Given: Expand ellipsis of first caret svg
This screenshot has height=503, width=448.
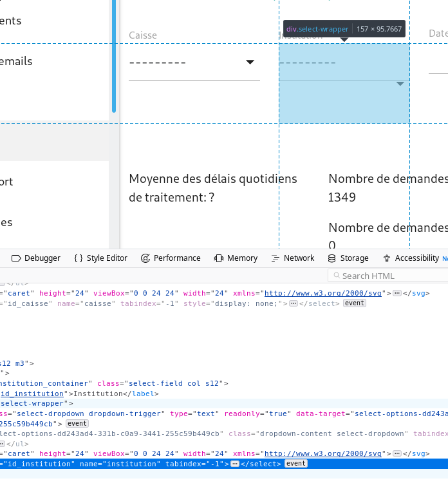Looking at the screenshot, I should pos(397,293).
